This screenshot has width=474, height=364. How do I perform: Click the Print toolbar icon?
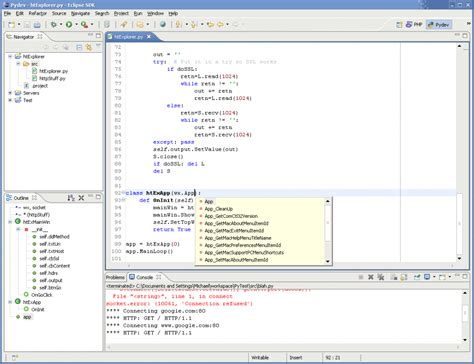click(37, 25)
